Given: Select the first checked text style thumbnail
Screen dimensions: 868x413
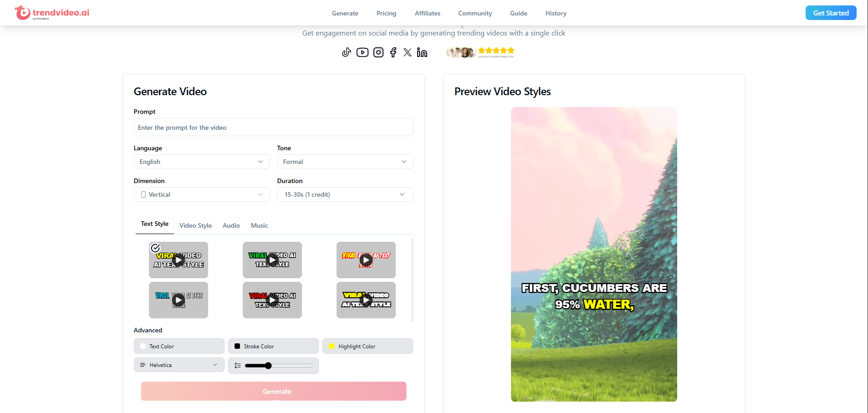Looking at the screenshot, I should pyautogui.click(x=179, y=260).
